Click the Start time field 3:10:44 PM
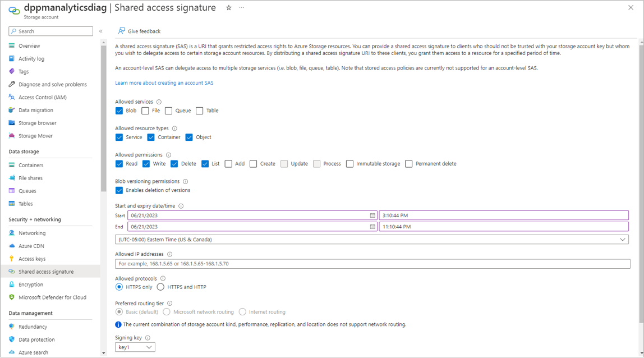Screen dimensions: 644x358 tap(504, 215)
